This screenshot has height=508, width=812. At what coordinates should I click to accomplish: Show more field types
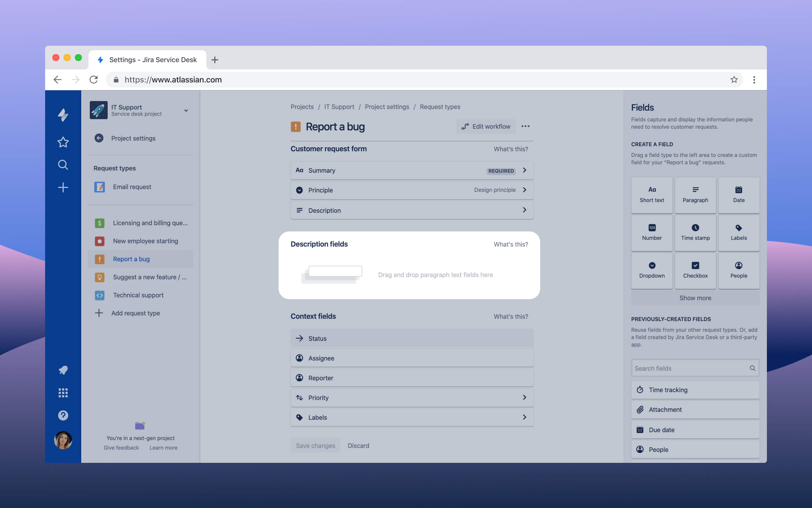click(x=695, y=298)
